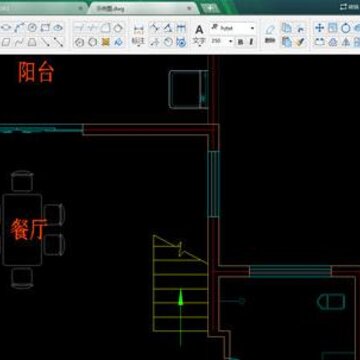Viewport: 360px width, 360px height.
Task: Select the spline curve tool
Action: click(19, 42)
